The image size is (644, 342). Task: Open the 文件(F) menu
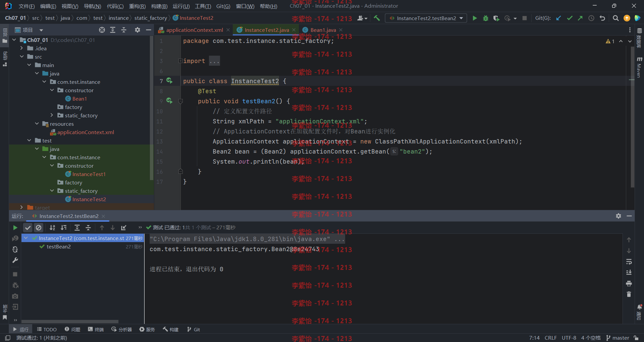click(x=26, y=6)
